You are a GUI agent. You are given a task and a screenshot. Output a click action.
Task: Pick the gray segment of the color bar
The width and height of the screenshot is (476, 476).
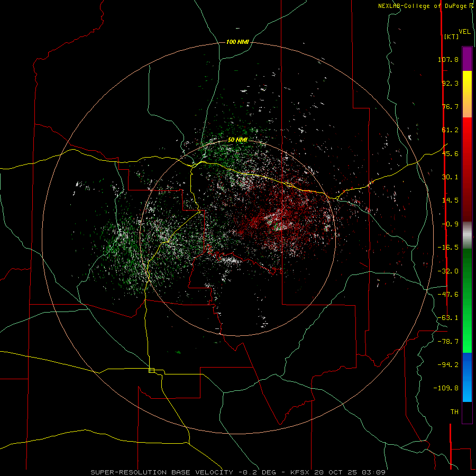click(x=467, y=235)
